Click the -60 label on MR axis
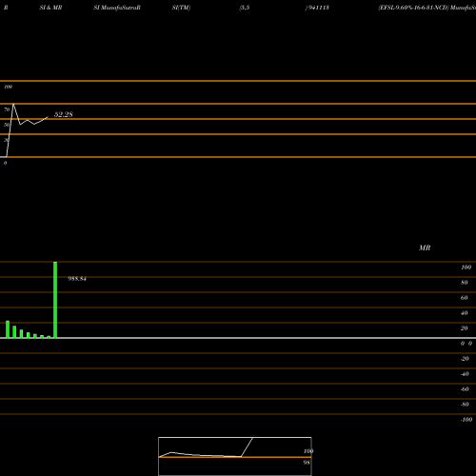476x476 pixels. tap(465, 389)
